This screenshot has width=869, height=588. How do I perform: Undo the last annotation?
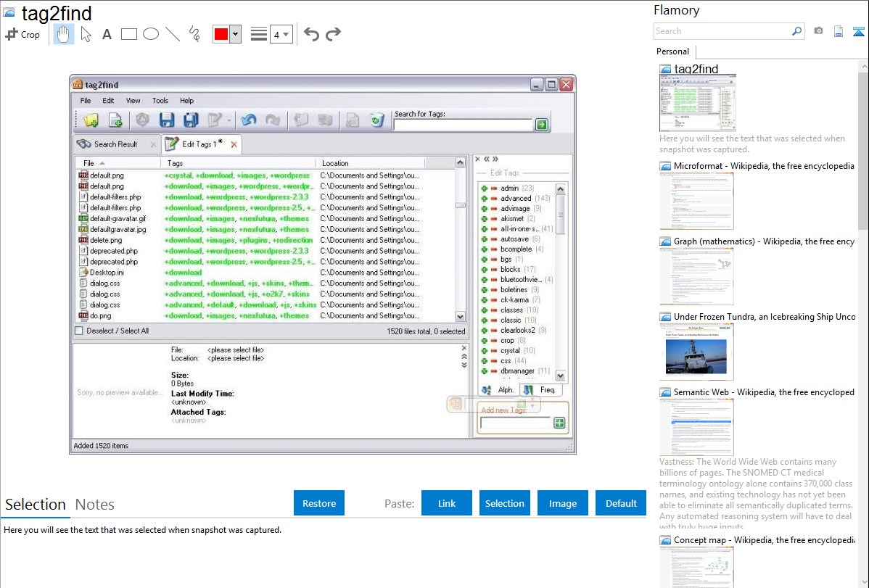tap(311, 34)
